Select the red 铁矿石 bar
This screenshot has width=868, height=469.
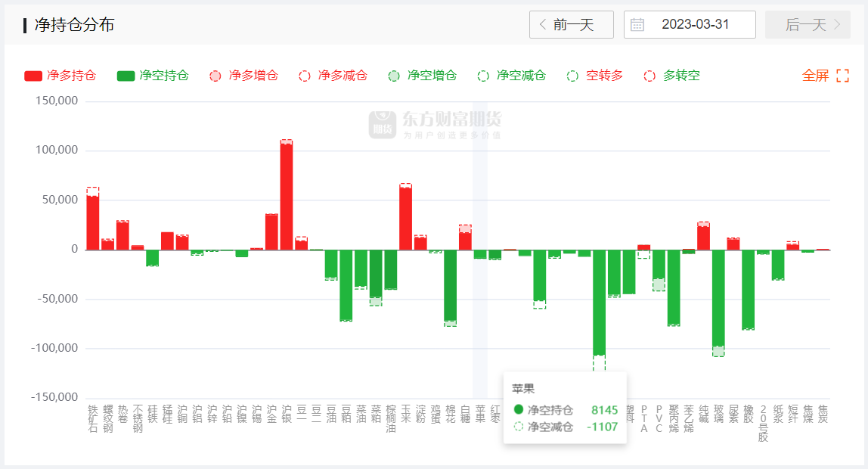click(93, 222)
